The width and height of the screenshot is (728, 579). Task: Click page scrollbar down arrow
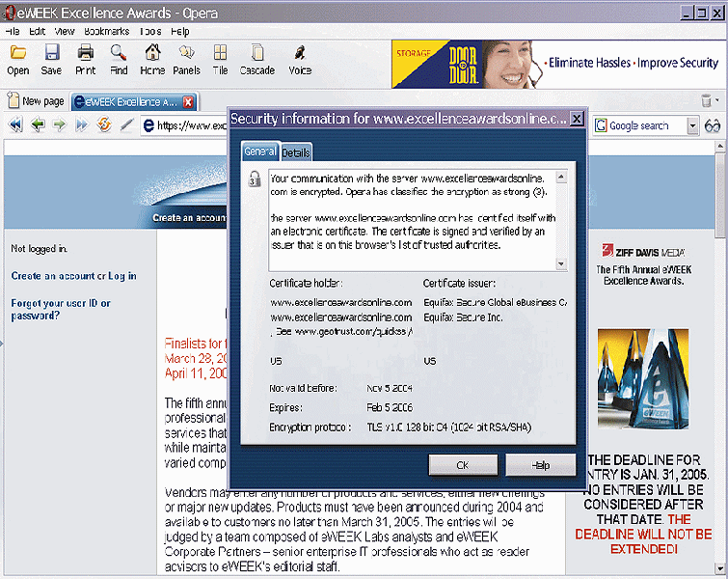[720, 567]
